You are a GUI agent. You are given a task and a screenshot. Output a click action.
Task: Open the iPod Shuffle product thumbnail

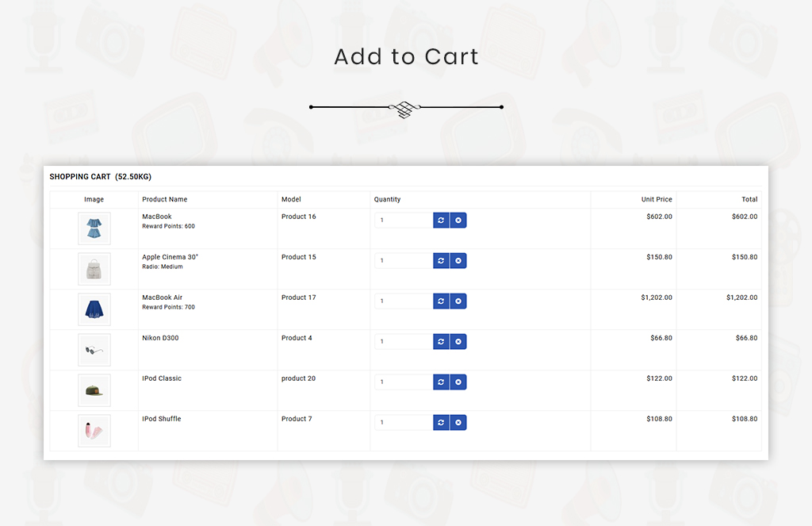click(94, 431)
